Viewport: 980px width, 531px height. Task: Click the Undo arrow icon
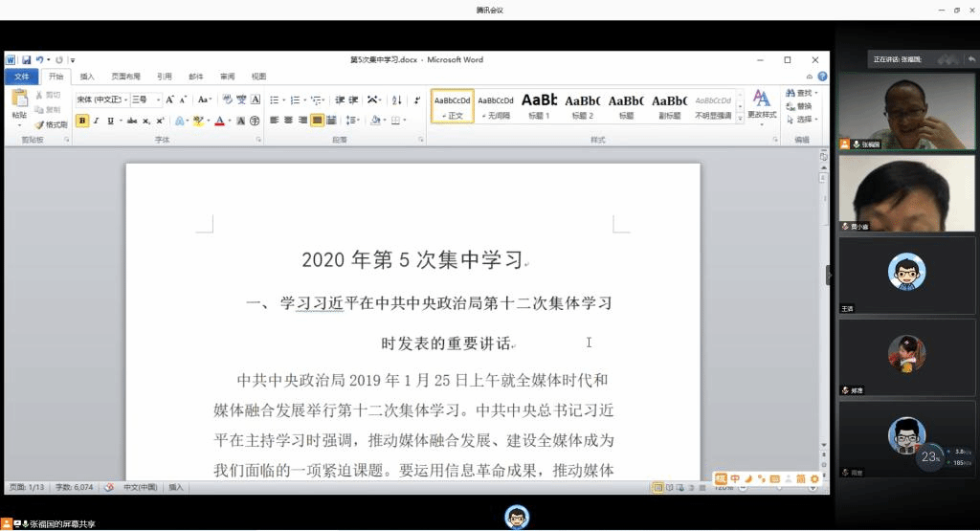pyautogui.click(x=39, y=60)
